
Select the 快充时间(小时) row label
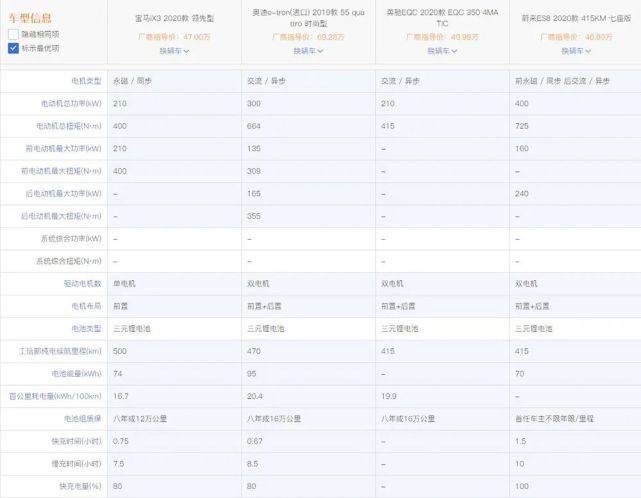coord(76,441)
